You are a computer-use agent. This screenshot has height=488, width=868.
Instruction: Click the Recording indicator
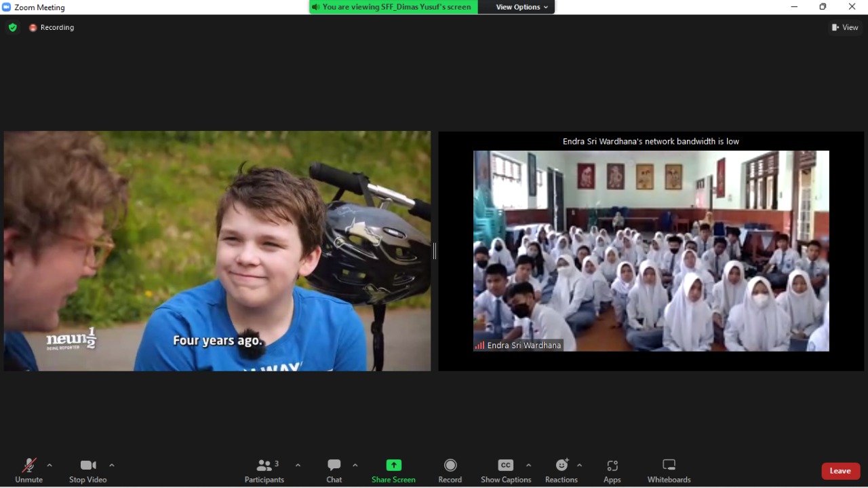pos(52,27)
